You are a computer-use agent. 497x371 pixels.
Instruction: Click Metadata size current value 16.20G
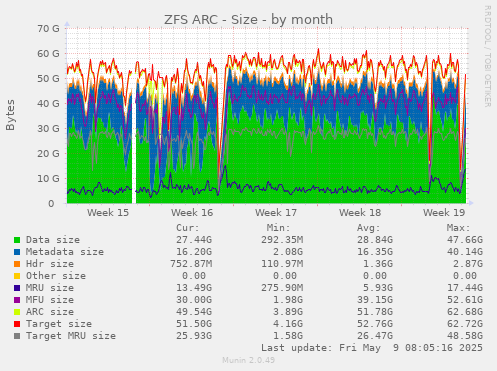pos(194,252)
